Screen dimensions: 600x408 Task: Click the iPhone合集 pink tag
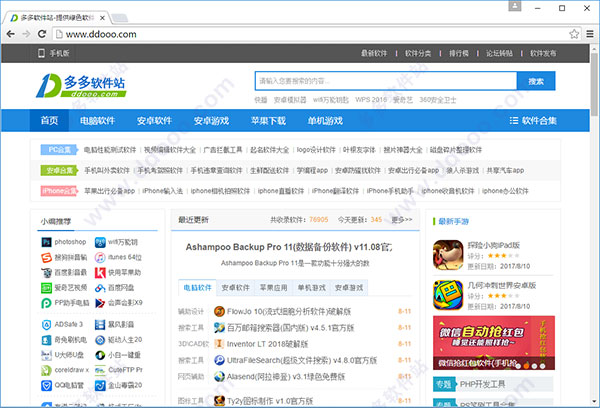coord(59,191)
